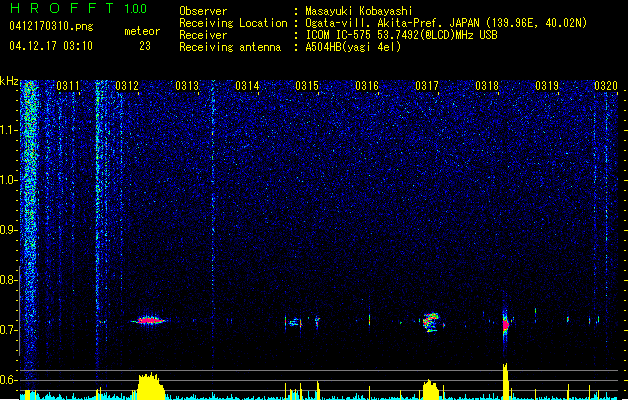Click observer name Masayuki Kobayashi
Image resolution: width=629 pixels, height=400 pixels.
coord(359,11)
